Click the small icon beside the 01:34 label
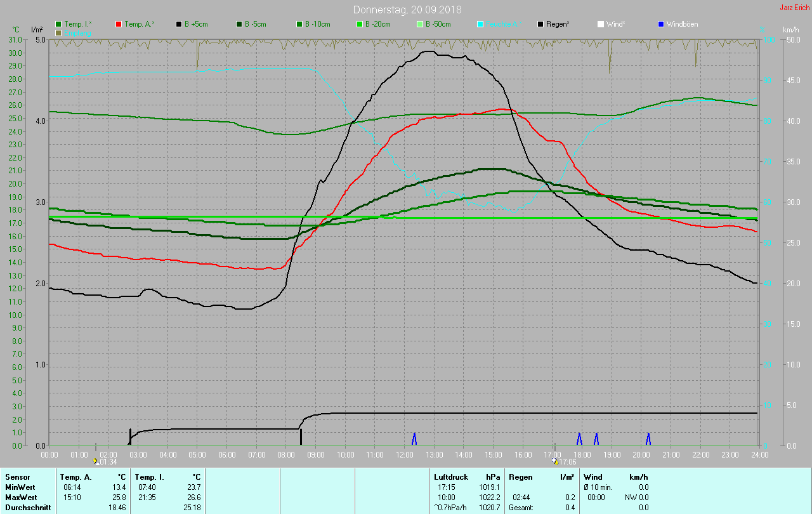This screenshot has height=514, width=812. (x=96, y=461)
